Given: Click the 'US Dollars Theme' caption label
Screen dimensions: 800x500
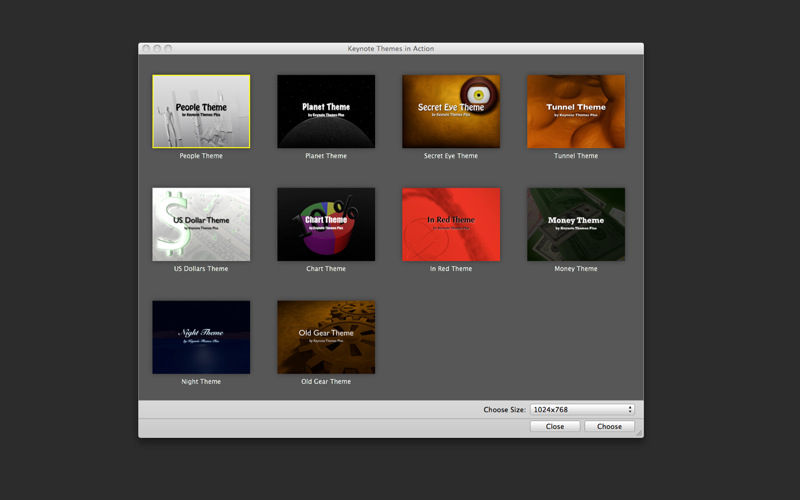Looking at the screenshot, I should [201, 268].
